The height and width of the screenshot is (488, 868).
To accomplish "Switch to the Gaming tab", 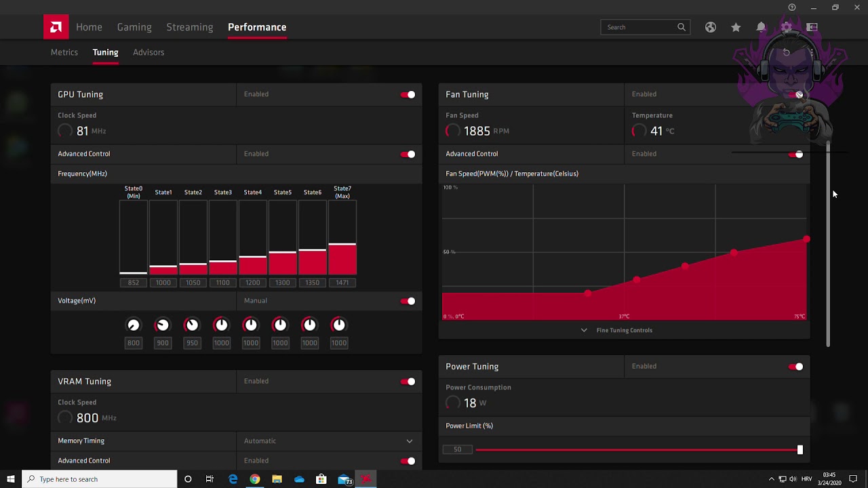I will click(134, 27).
